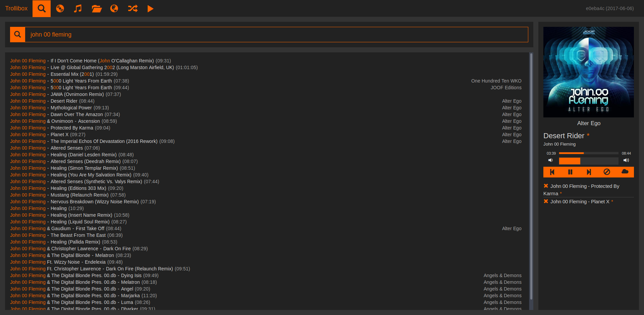This screenshot has height=315, width=644.
Task: Open the Search tab in the top bar
Action: [42, 8]
